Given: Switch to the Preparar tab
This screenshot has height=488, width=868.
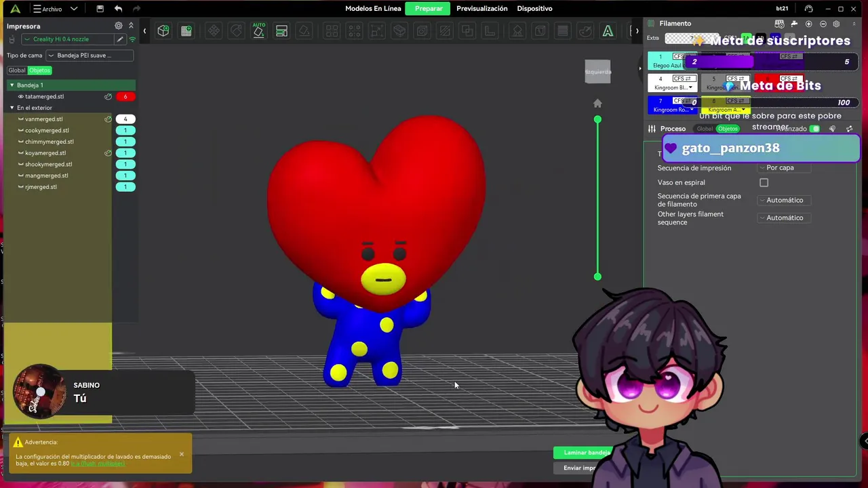Looking at the screenshot, I should [429, 9].
